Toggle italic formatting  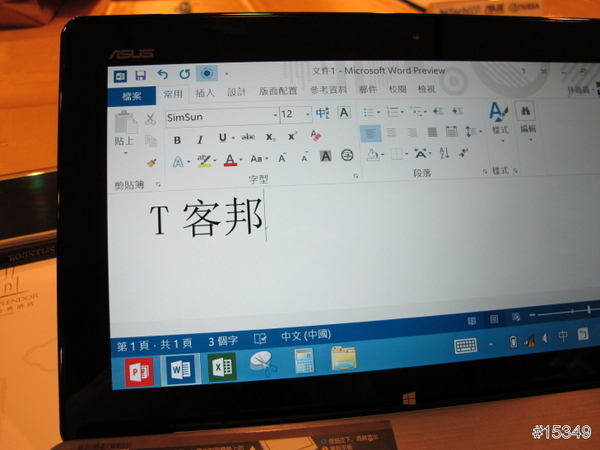pyautogui.click(x=200, y=139)
